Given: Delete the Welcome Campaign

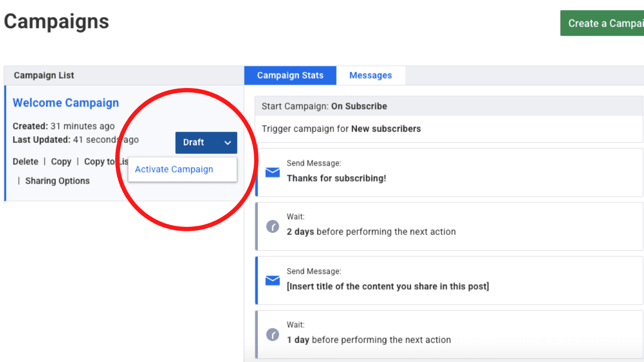Looking at the screenshot, I should [26, 162].
